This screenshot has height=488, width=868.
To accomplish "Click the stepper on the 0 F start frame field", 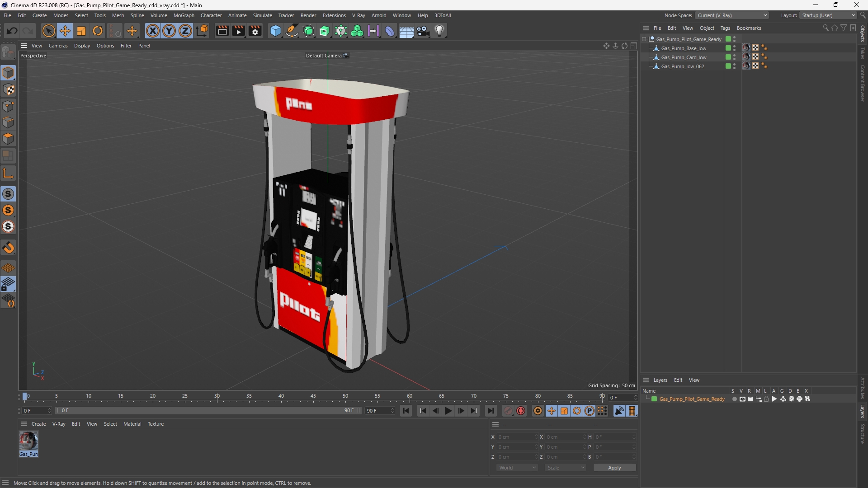I will [49, 411].
